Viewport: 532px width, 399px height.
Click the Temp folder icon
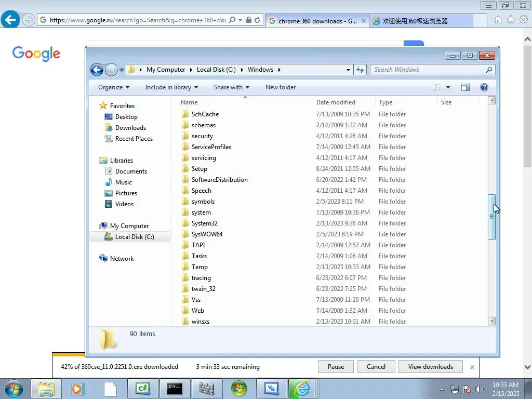(185, 267)
